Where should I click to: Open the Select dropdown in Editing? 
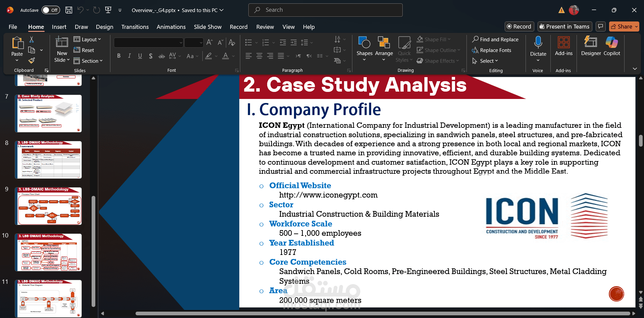pos(485,61)
